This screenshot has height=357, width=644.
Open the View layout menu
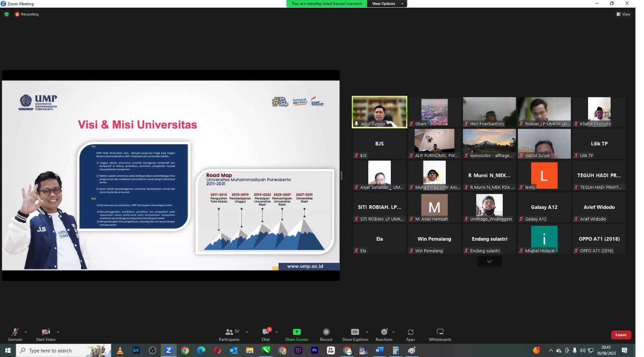point(623,14)
